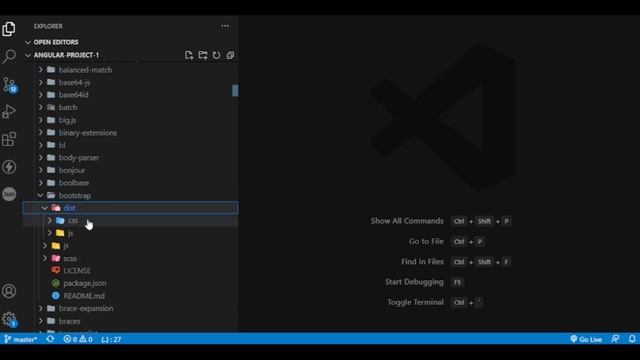Click the master branch indicator
Screen dimensions: 640x360
pyautogui.click(x=20, y=339)
